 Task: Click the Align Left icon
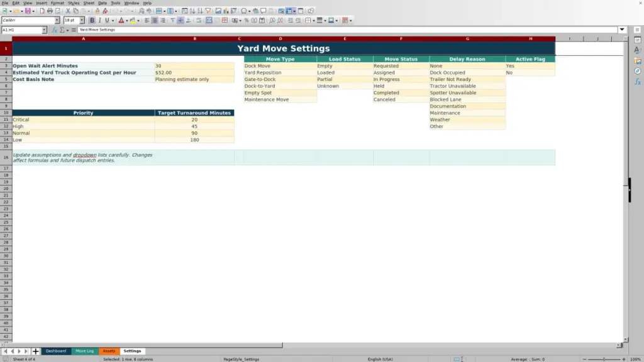pos(147,20)
